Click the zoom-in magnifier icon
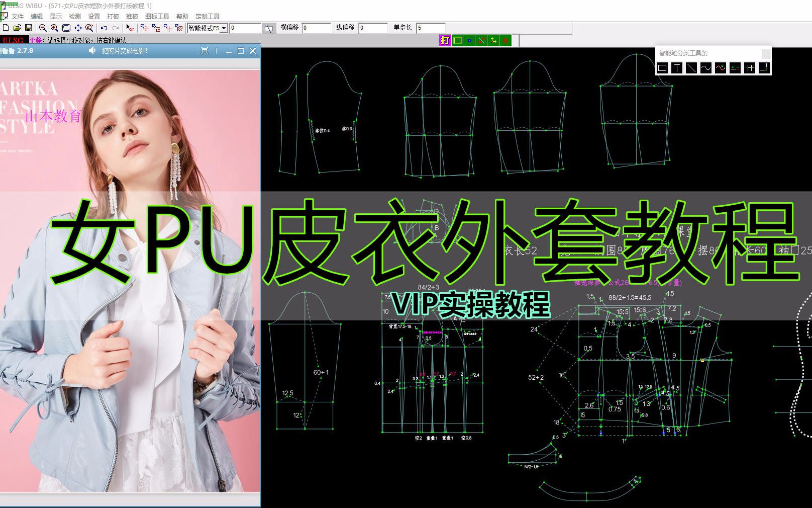Screen dimensions: 812x508 pyautogui.click(x=54, y=28)
